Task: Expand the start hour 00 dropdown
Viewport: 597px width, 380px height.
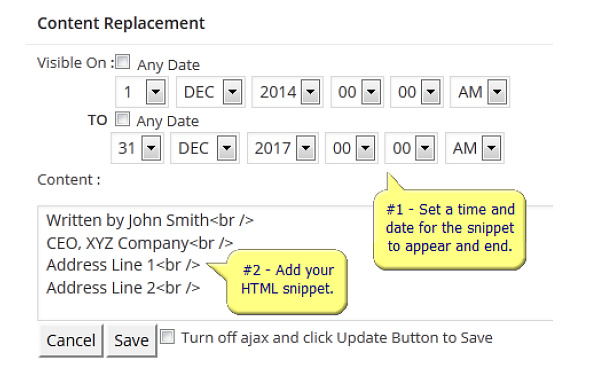Action: coord(357,92)
